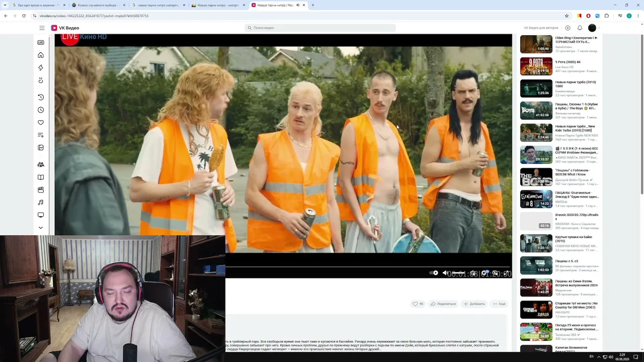This screenshot has height=362, width=644.
Task: Open "9 Рота (2005) 4K" video title
Action: click(x=568, y=62)
